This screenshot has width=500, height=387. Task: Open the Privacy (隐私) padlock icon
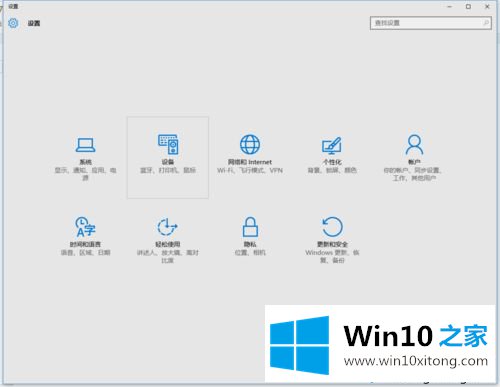click(x=250, y=227)
